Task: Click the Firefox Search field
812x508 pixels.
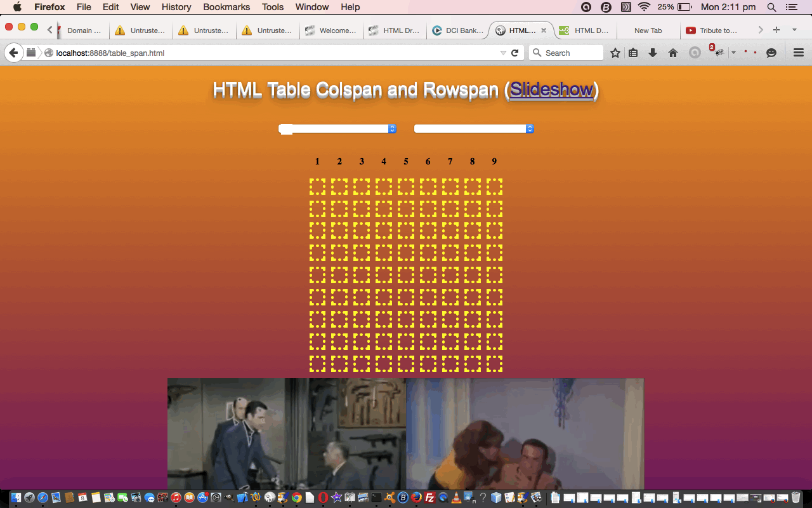Action: coord(566,53)
